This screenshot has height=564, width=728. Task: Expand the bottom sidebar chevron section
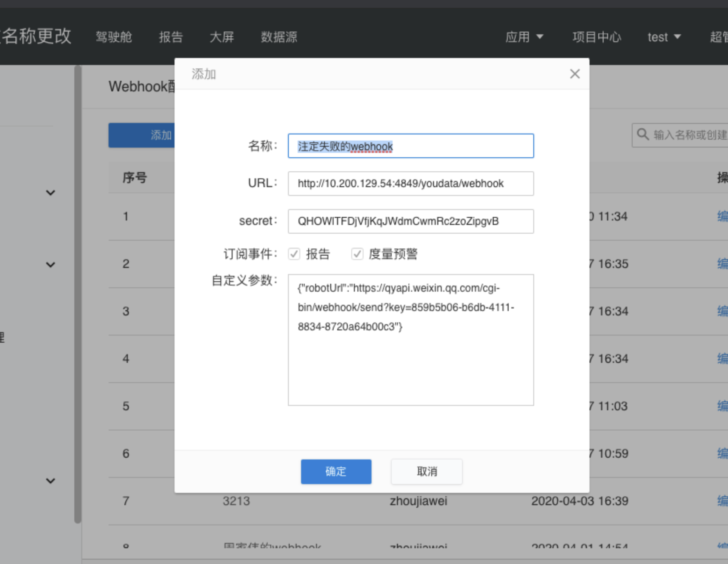coord(51,481)
